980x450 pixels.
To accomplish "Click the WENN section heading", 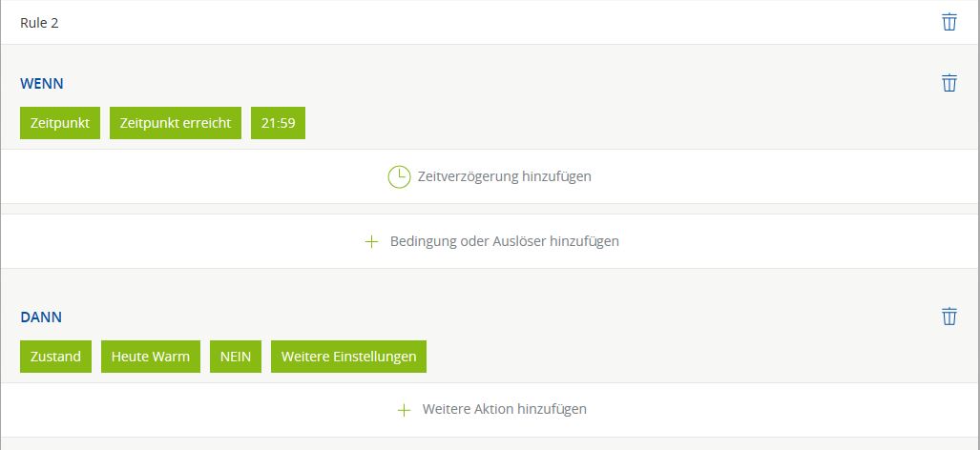I will pos(42,84).
